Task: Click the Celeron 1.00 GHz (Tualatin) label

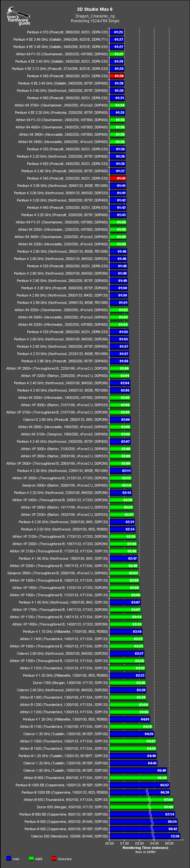Action: coord(66,771)
